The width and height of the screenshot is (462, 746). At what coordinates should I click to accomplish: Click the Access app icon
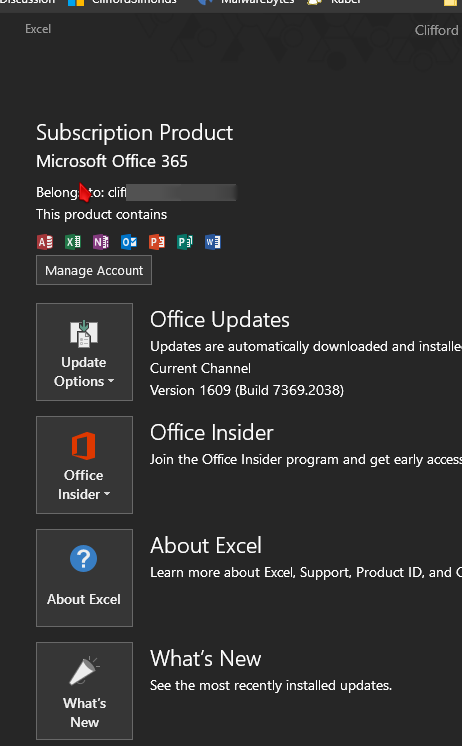pyautogui.click(x=45, y=242)
